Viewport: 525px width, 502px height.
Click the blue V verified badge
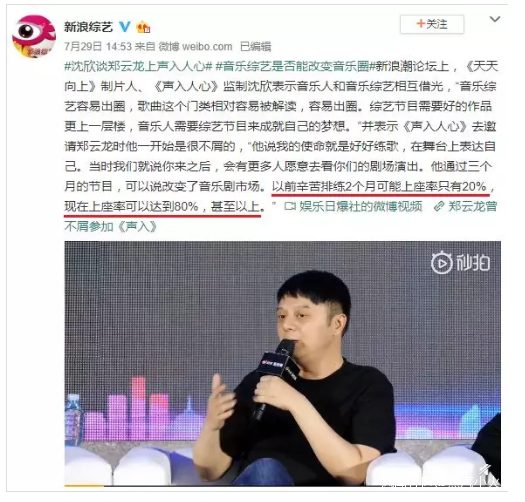(x=125, y=26)
